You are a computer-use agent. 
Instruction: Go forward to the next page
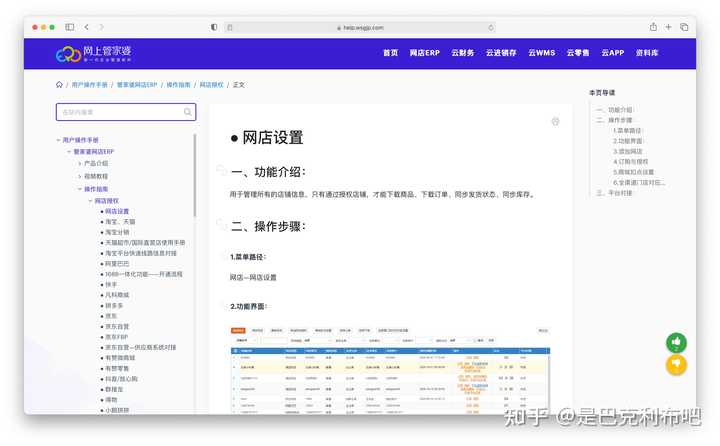[101, 27]
